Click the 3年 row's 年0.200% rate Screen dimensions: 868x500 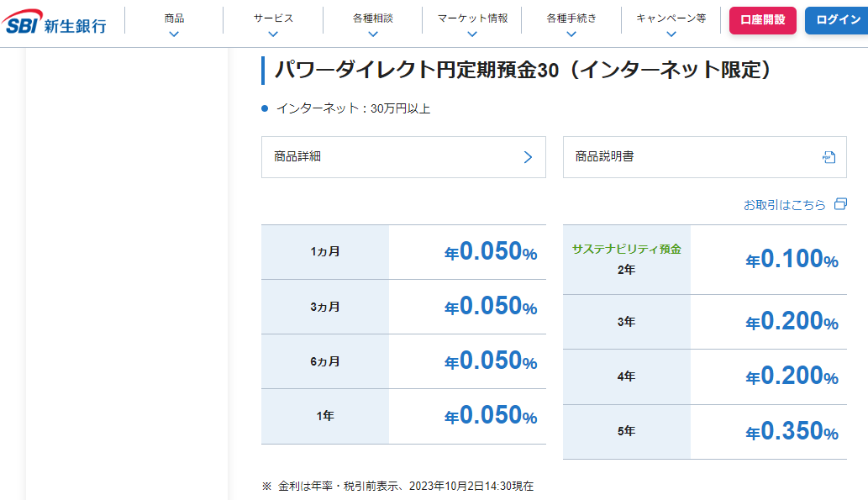click(792, 321)
